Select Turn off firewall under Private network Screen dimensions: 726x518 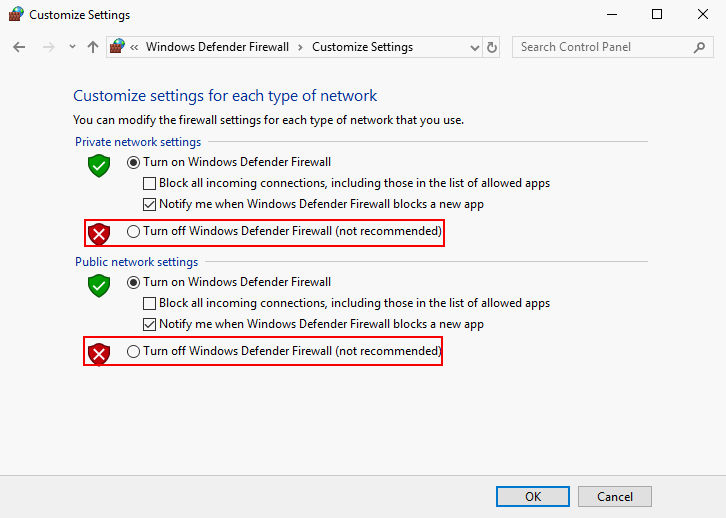133,231
